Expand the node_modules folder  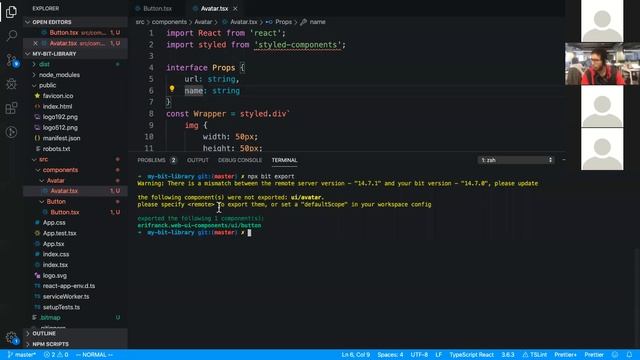coord(59,75)
